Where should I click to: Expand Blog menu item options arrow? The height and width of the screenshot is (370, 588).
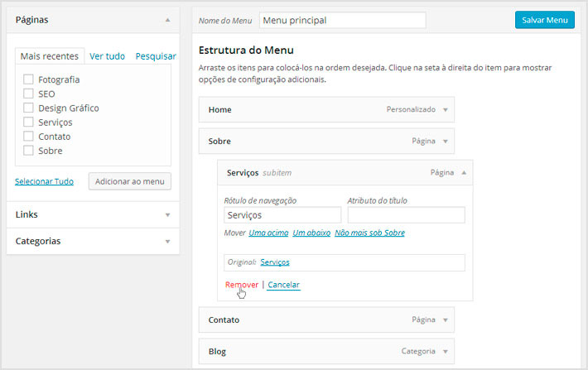click(x=446, y=352)
